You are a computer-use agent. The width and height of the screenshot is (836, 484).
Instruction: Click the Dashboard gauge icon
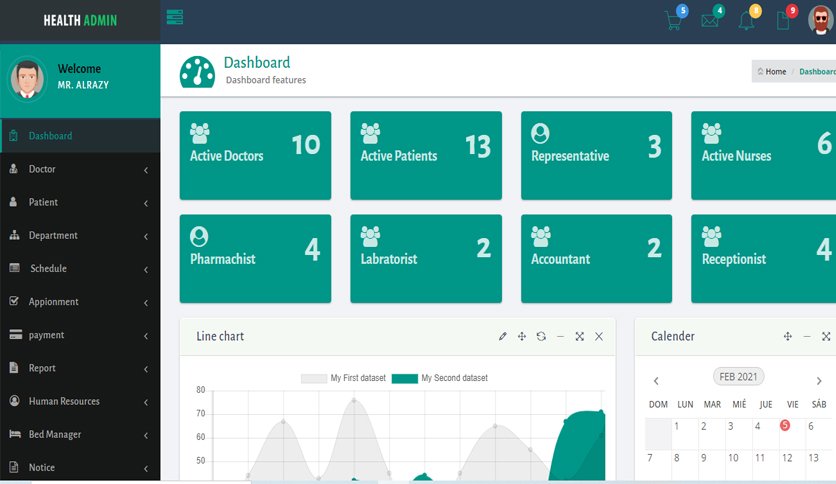click(x=197, y=72)
